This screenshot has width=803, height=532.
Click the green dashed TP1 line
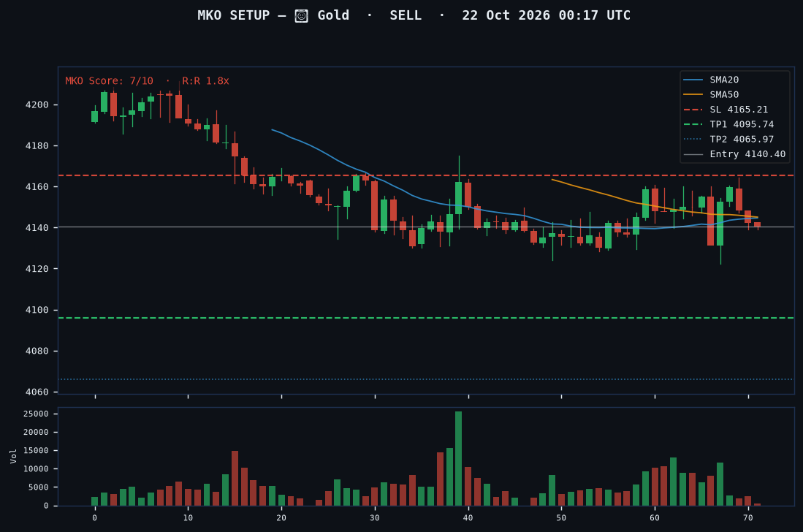point(426,318)
